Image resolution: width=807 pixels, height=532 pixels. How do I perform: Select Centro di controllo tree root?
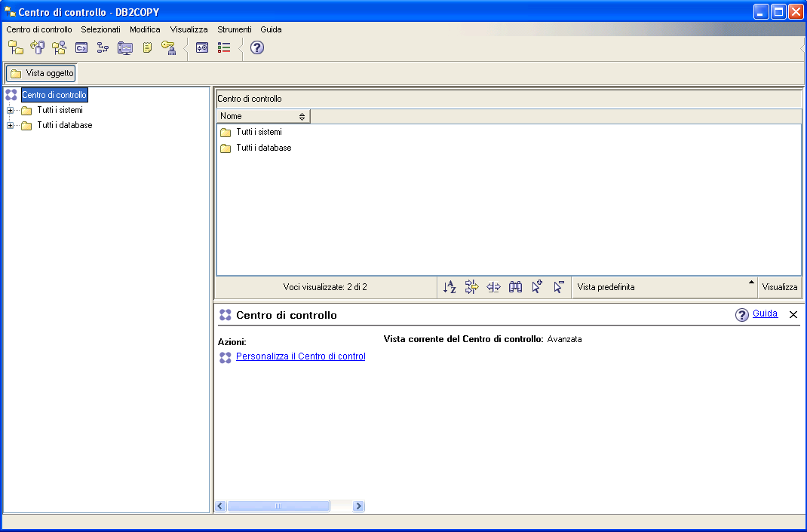tap(54, 95)
